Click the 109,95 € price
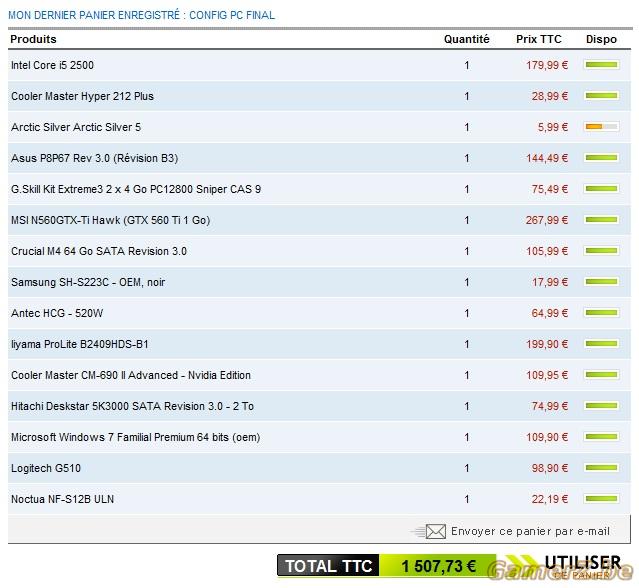Image resolution: width=639 pixels, height=588 pixels. pyautogui.click(x=547, y=375)
